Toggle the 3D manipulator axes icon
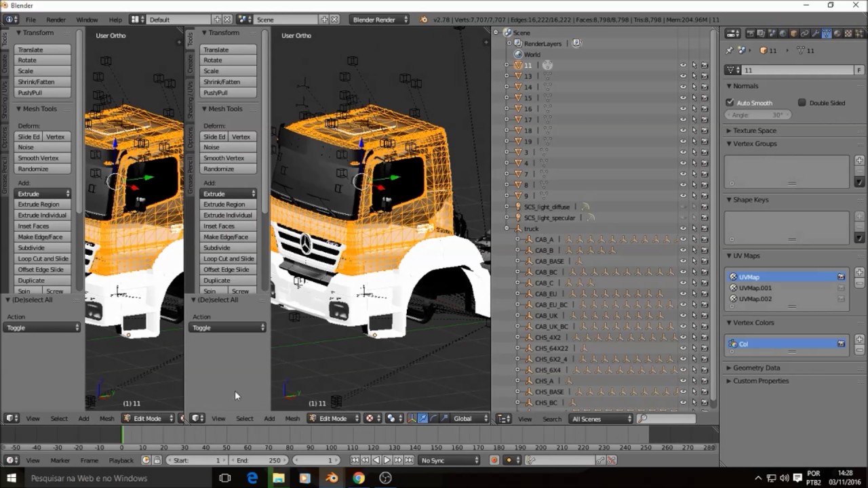 point(412,418)
